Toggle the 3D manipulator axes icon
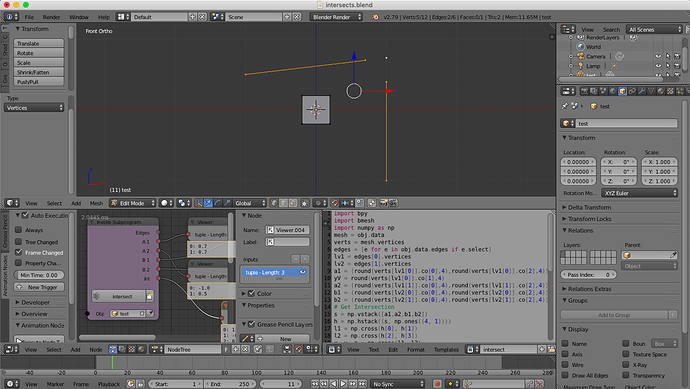This screenshot has width=690, height=389. [x=199, y=203]
